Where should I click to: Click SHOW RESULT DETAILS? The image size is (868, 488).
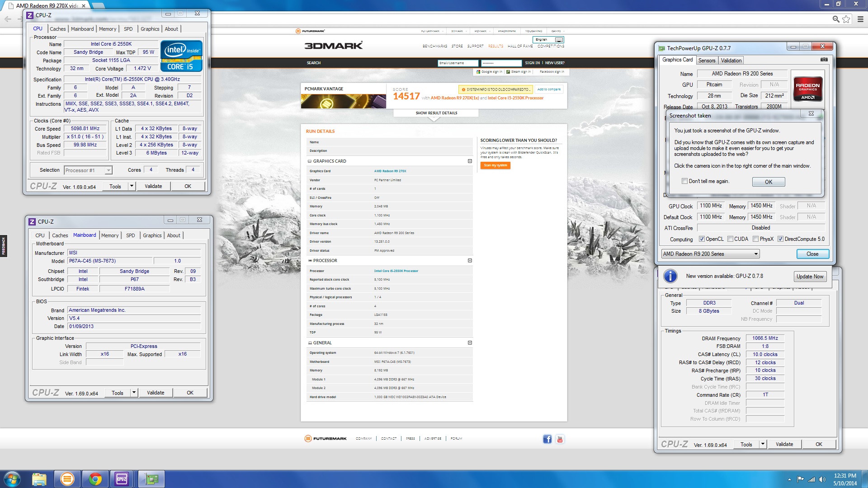click(x=436, y=113)
